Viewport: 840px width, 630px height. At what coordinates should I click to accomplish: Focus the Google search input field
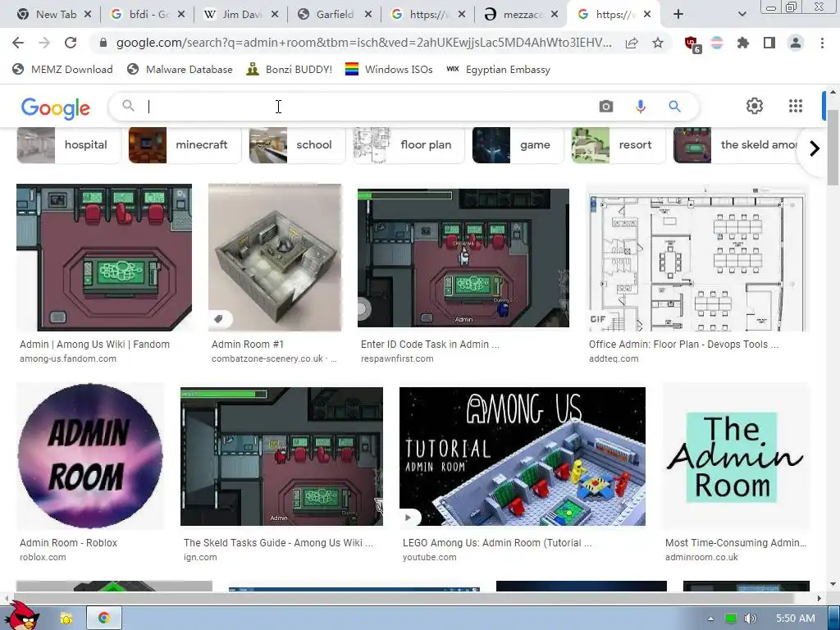(x=370, y=107)
